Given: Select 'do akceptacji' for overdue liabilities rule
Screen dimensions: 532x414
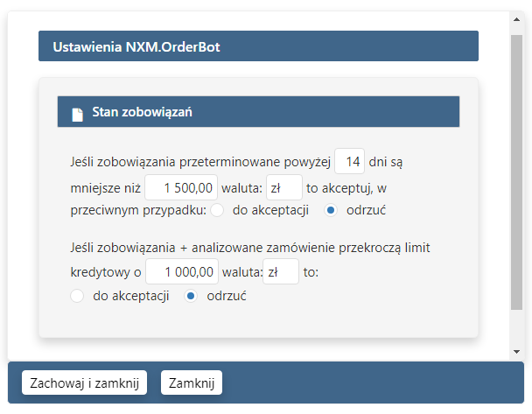Looking at the screenshot, I should click(x=218, y=210).
